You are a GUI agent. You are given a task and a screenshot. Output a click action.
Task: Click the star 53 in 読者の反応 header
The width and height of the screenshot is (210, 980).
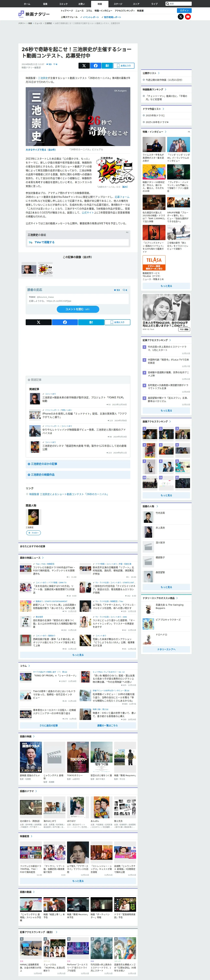coord(117,290)
